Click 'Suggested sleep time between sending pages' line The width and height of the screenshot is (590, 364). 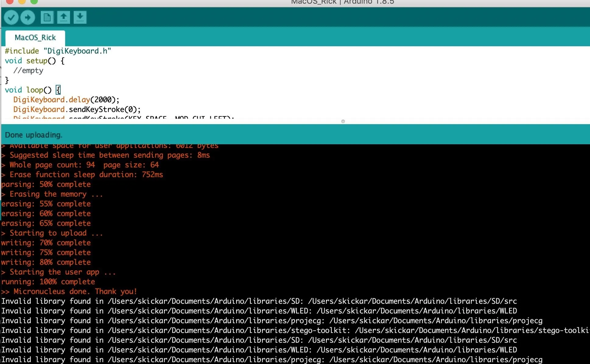coord(106,155)
